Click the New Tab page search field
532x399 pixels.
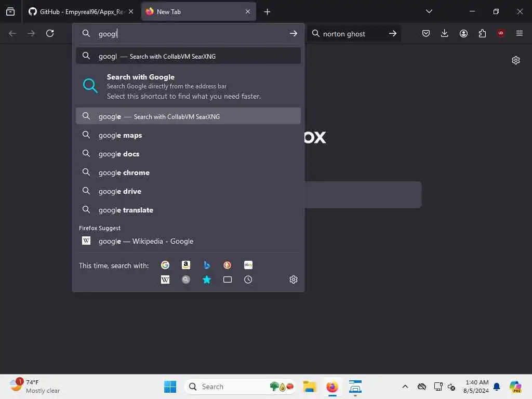[x=363, y=195]
